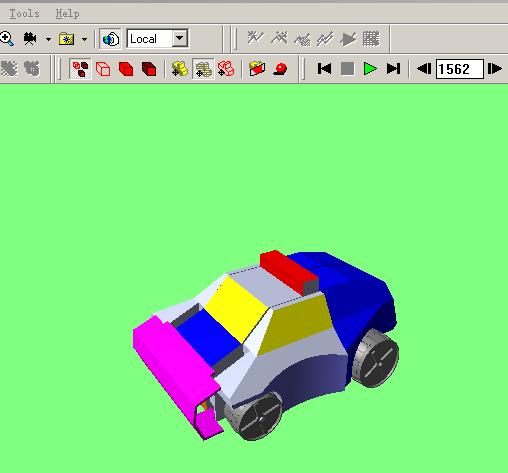This screenshot has height=473, width=508.
Task: Switch to red wireframe cube rendering
Action: click(103, 69)
